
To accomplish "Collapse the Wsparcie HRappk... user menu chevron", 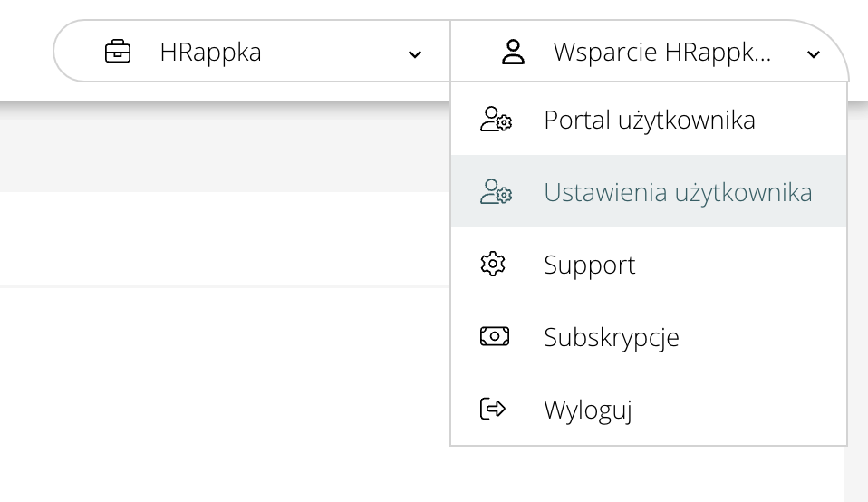I will (813, 54).
